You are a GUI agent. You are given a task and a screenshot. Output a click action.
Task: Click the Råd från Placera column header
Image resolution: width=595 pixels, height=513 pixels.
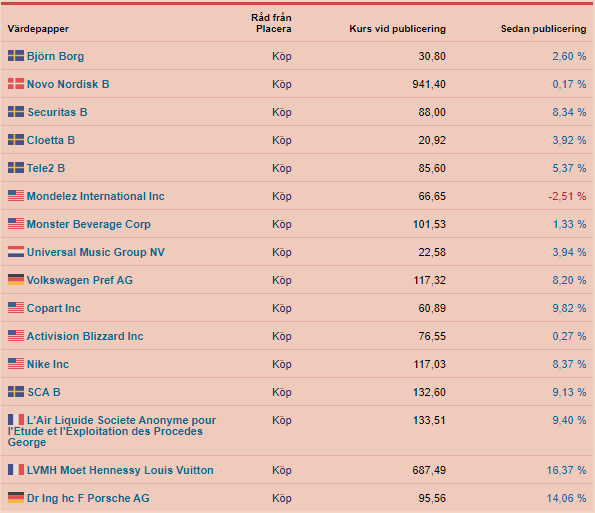[271, 24]
